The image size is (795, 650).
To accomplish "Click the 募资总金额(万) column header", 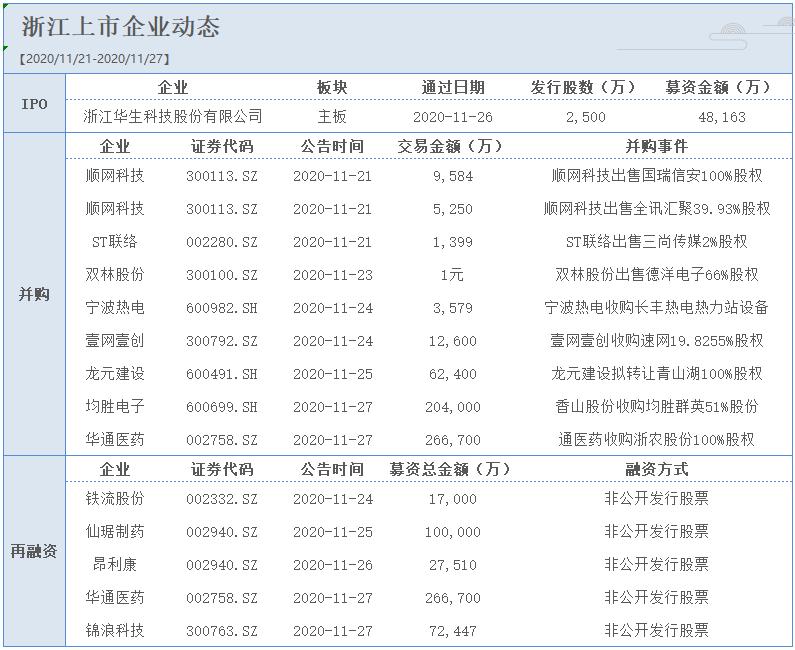I will click(x=450, y=469).
